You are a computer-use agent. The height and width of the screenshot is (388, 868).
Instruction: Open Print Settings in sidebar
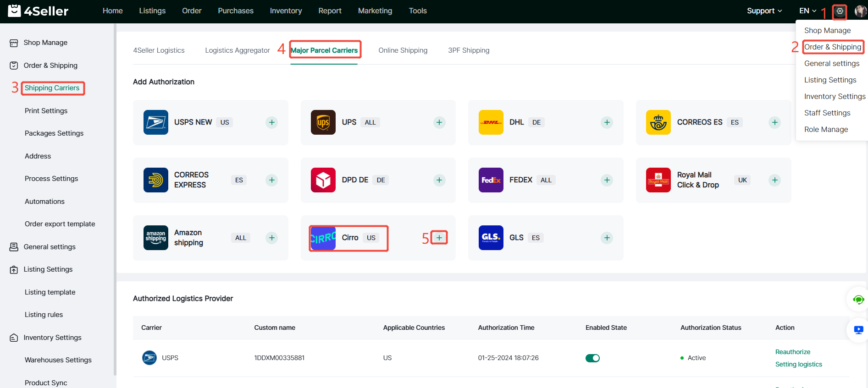coord(46,111)
